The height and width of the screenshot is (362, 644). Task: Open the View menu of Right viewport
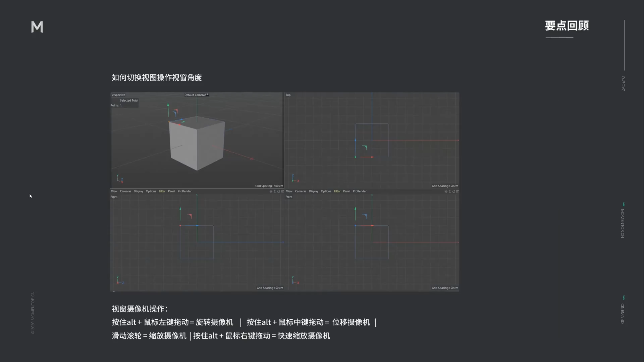pos(114,191)
